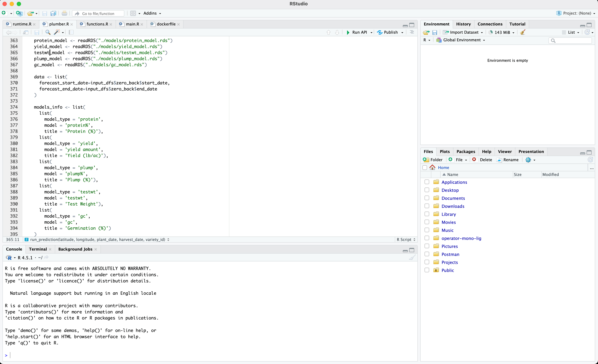Refresh the Files pane listing
The height and width of the screenshot is (364, 598).
point(590,160)
